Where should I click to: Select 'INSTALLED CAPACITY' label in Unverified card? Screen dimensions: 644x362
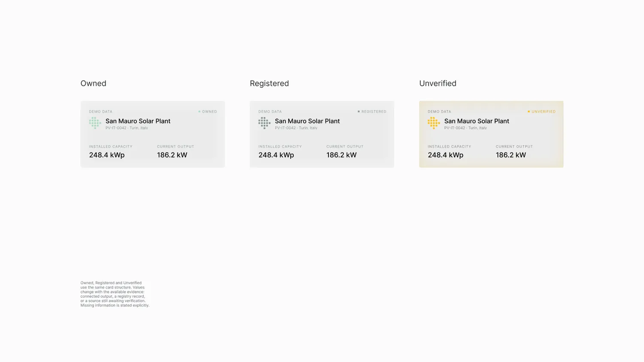click(x=450, y=147)
